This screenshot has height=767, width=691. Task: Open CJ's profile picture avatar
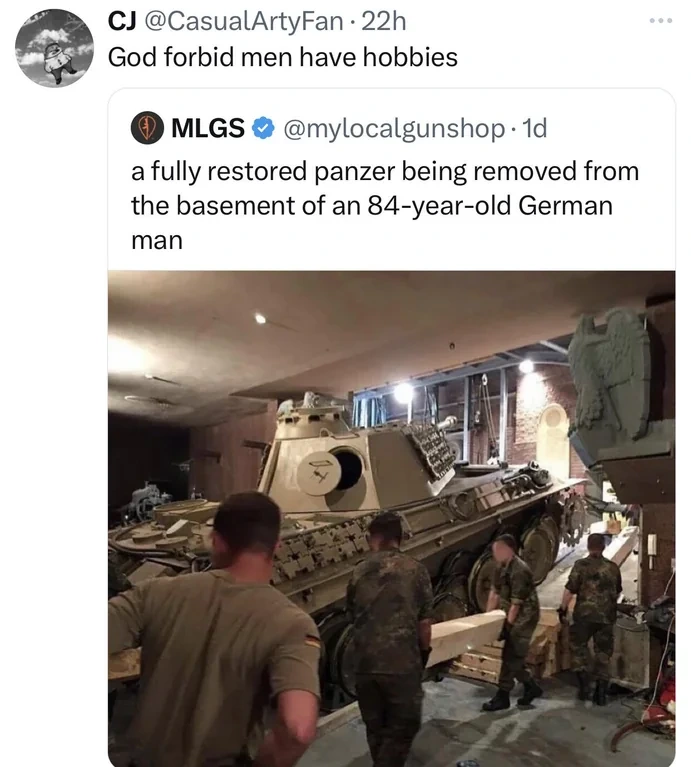pyautogui.click(x=54, y=48)
